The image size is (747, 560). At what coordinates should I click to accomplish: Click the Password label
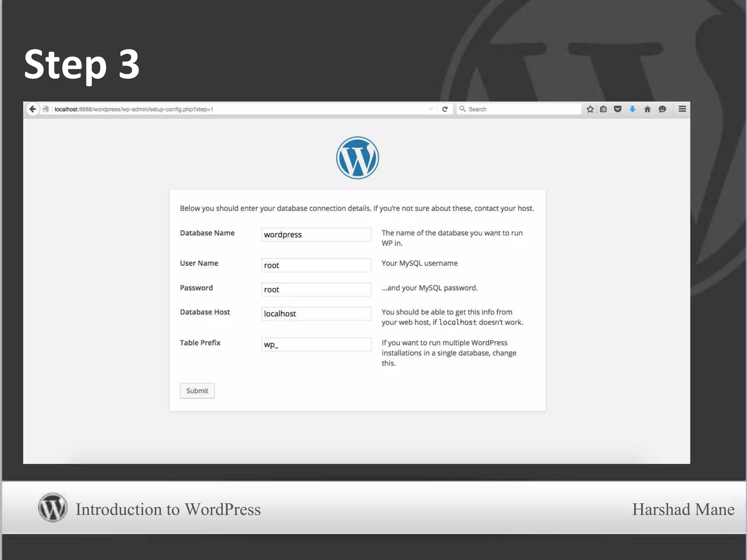click(x=196, y=288)
